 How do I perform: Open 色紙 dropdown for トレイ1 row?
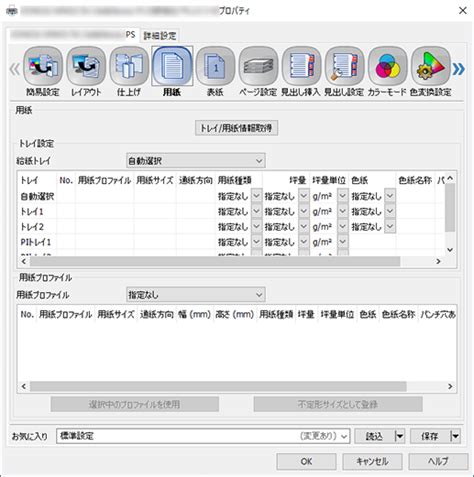[390, 211]
